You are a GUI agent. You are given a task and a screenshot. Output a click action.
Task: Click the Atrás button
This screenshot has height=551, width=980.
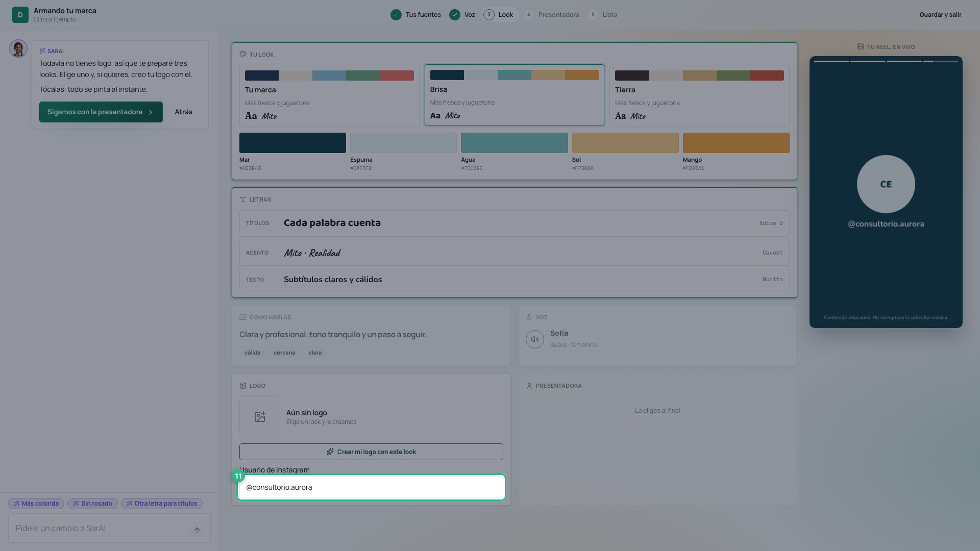tap(184, 112)
